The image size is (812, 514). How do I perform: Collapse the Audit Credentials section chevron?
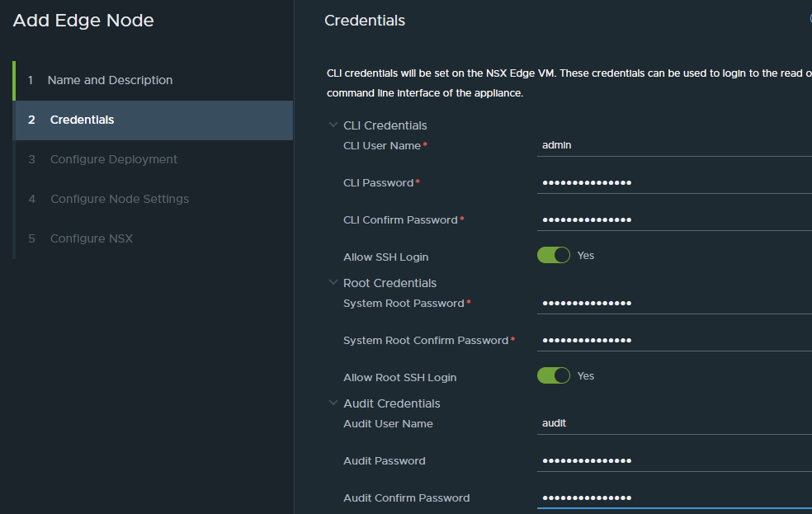(333, 403)
